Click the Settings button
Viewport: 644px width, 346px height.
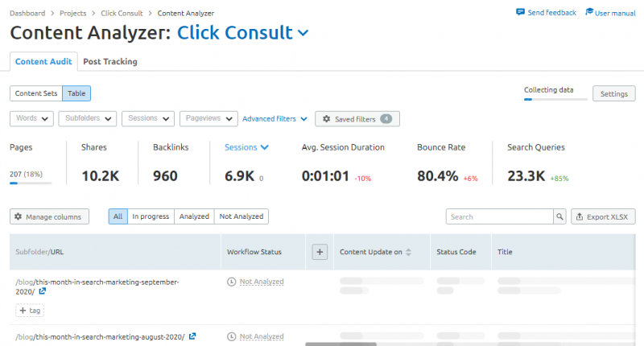pyautogui.click(x=613, y=93)
